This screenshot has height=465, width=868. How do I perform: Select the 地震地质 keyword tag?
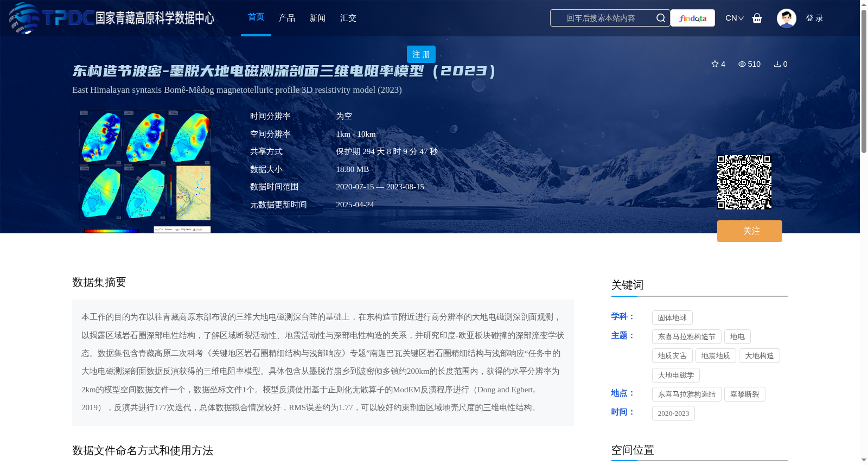(x=716, y=356)
